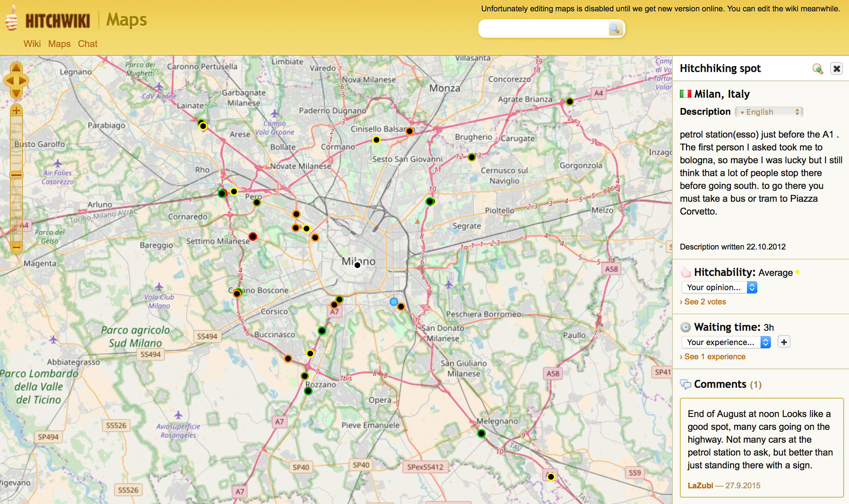Click the search magnifier icon
Image resolution: width=849 pixels, height=504 pixels.
pos(614,28)
